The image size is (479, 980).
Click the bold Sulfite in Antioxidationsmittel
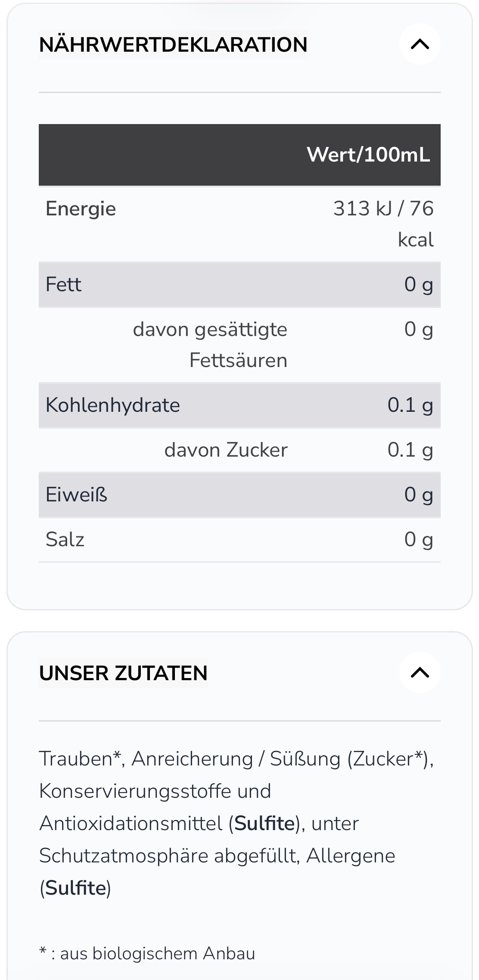tap(264, 823)
